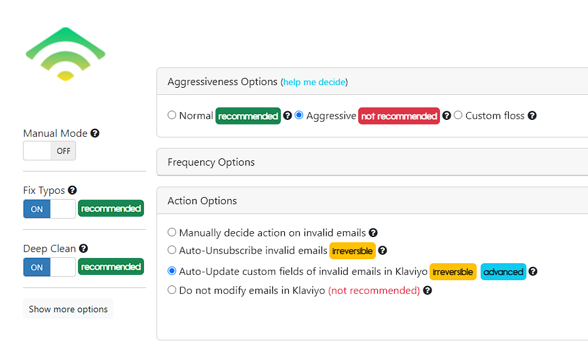This screenshot has height=364, width=588.
Task: Select the Normal aggressiveness radio button
Action: 172,115
